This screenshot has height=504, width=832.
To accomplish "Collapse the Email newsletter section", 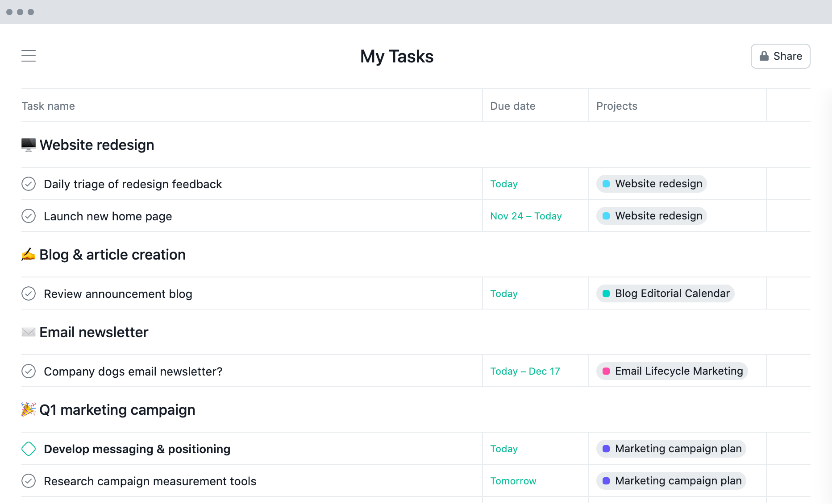I will point(93,332).
